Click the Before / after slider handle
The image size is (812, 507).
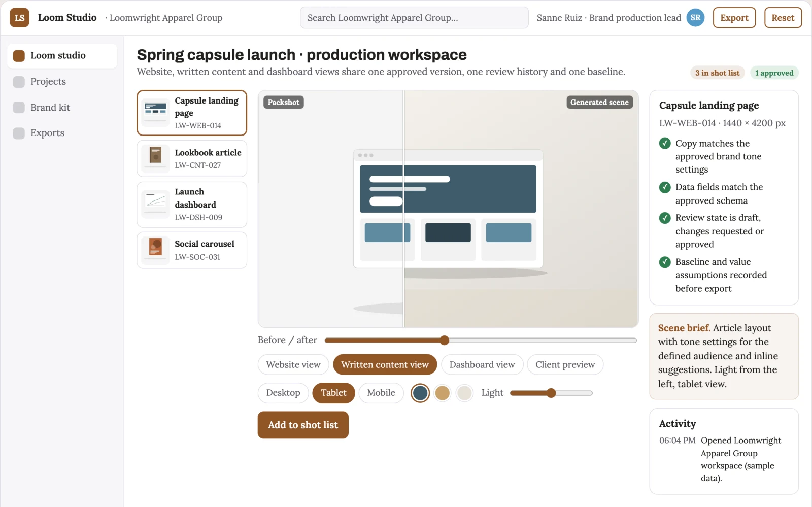click(445, 341)
